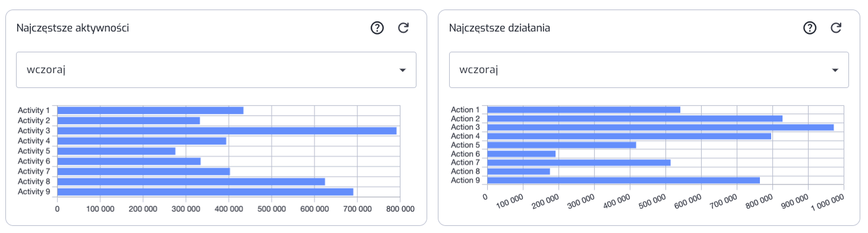Select the Action 8 bar
This screenshot has height=233, width=868.
coord(519,172)
